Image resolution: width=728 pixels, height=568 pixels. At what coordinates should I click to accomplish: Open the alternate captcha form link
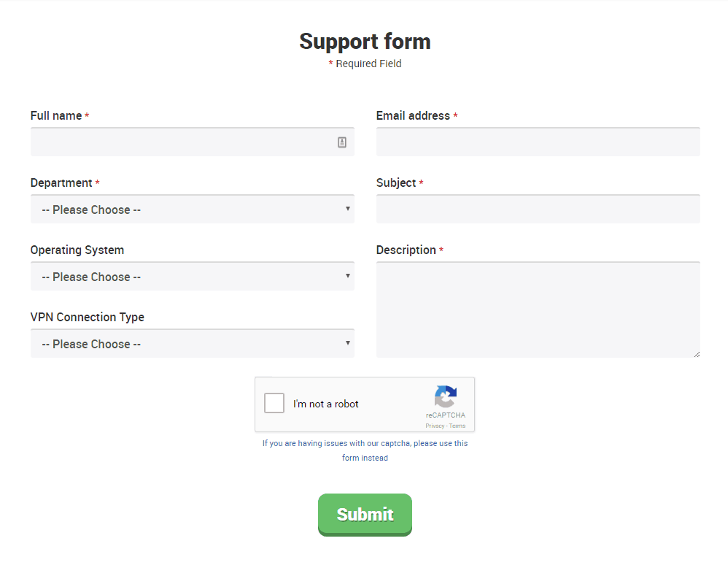click(x=365, y=450)
